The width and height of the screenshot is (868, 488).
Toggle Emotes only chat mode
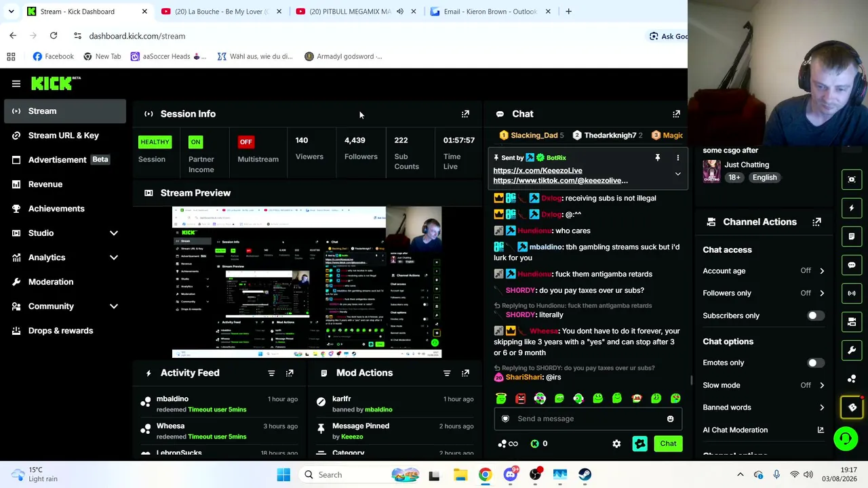815,363
